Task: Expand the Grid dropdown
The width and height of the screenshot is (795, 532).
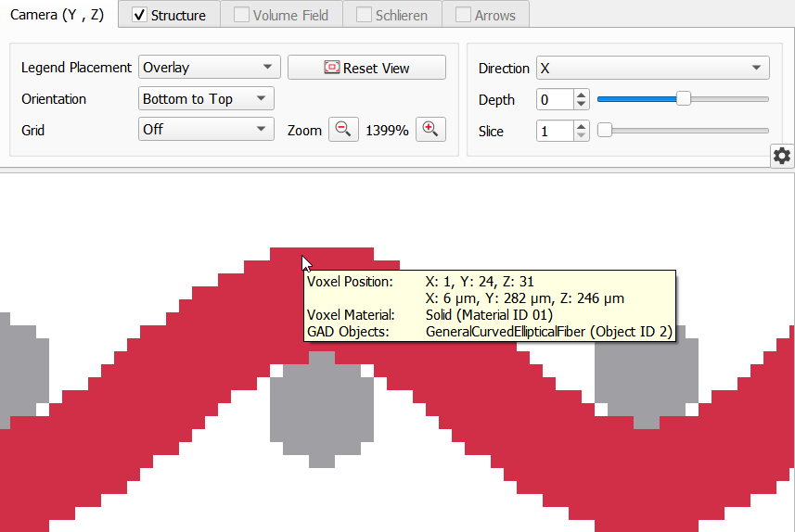Action: coord(206,130)
